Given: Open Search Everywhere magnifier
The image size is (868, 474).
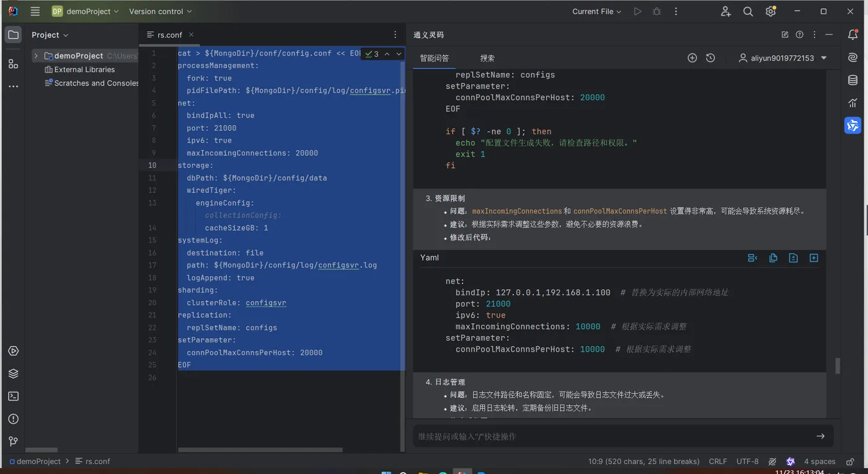Looking at the screenshot, I should [748, 11].
